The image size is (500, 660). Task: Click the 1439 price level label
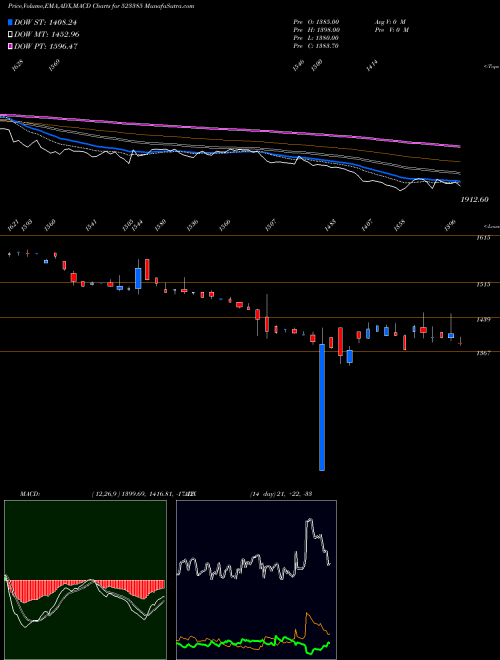coord(483,320)
